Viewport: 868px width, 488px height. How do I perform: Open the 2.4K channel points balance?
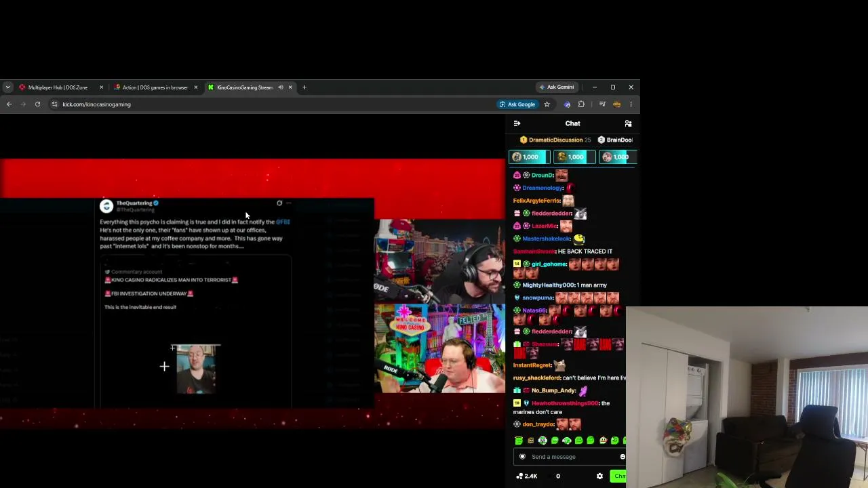click(527, 476)
